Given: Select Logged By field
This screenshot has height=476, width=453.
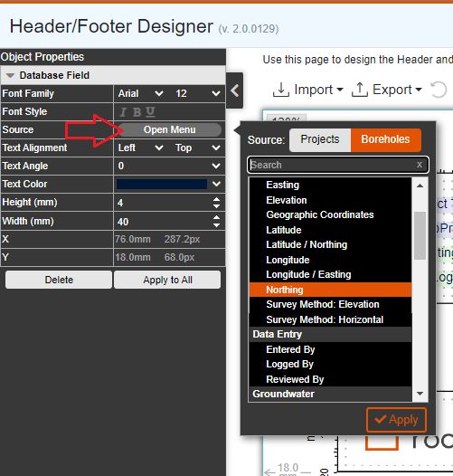Looking at the screenshot, I should coord(330,364).
